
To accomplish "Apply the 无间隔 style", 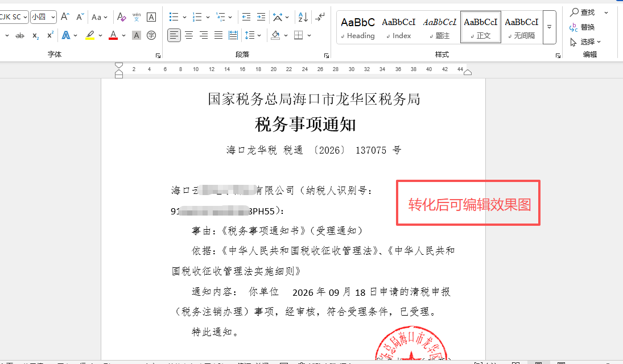I will point(522,27).
